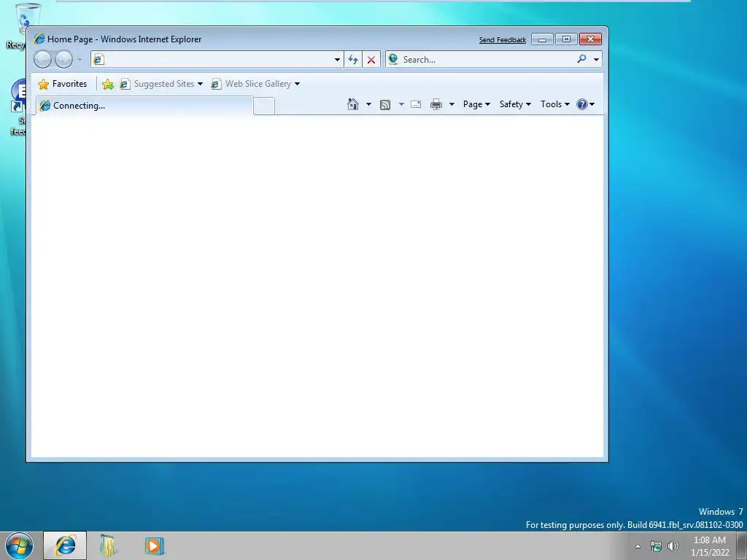This screenshot has height=560, width=747.
Task: Click the Forward navigation arrow button
Action: (63, 60)
